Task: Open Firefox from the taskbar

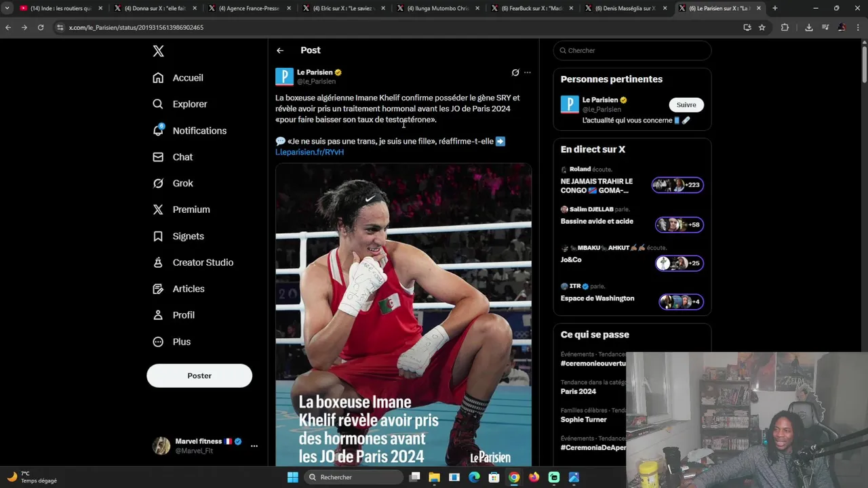Action: pos(534,477)
